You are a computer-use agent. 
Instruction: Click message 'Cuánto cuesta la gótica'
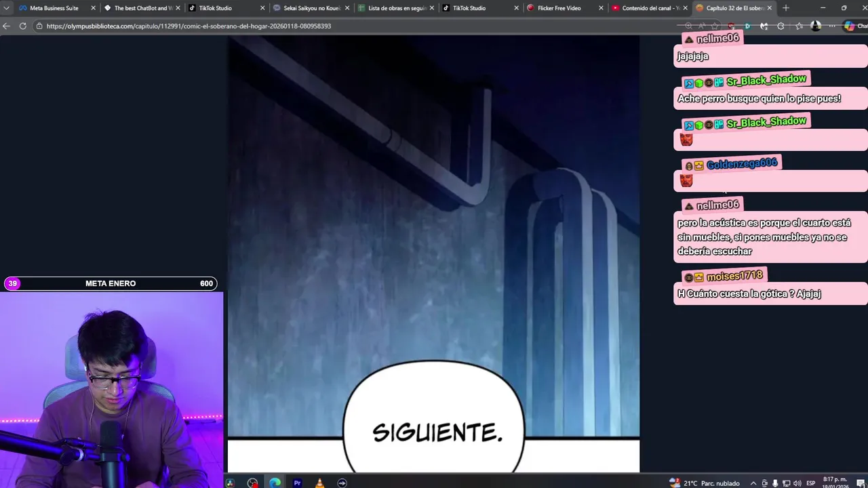click(749, 293)
